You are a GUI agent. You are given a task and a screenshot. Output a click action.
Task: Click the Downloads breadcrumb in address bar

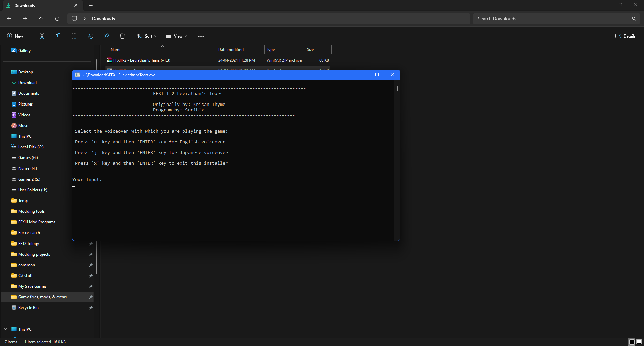click(103, 19)
